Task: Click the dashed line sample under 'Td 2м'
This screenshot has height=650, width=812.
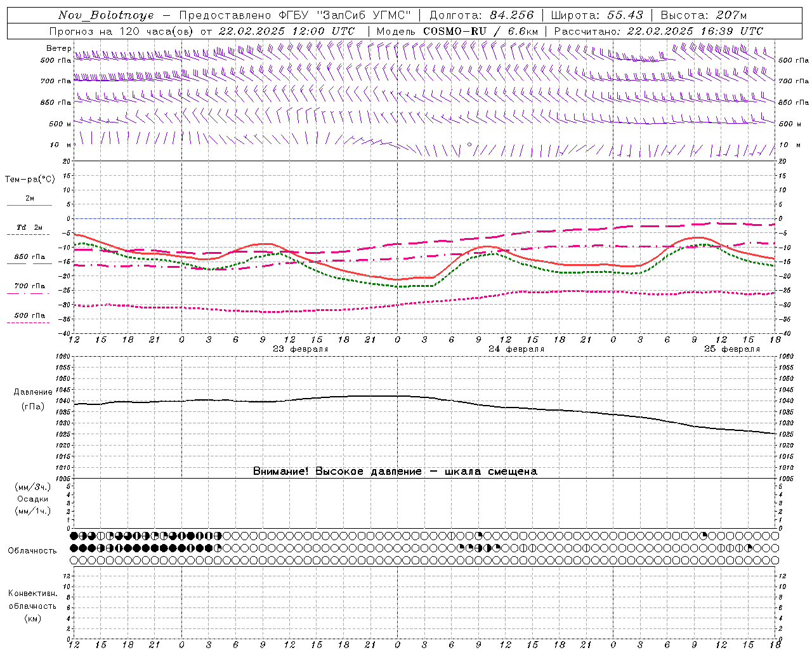Action: point(29,235)
